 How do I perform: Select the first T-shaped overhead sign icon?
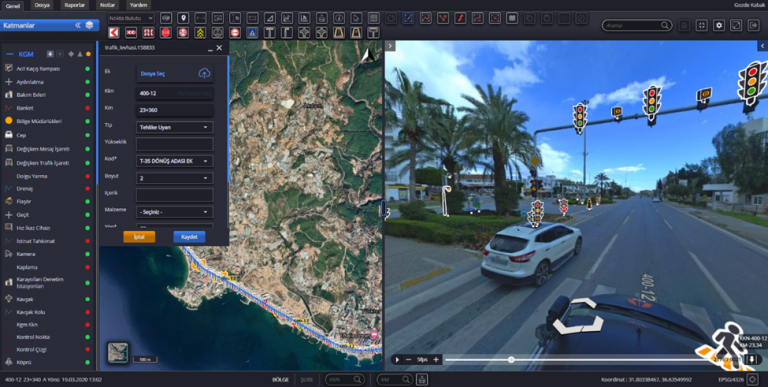point(269,33)
